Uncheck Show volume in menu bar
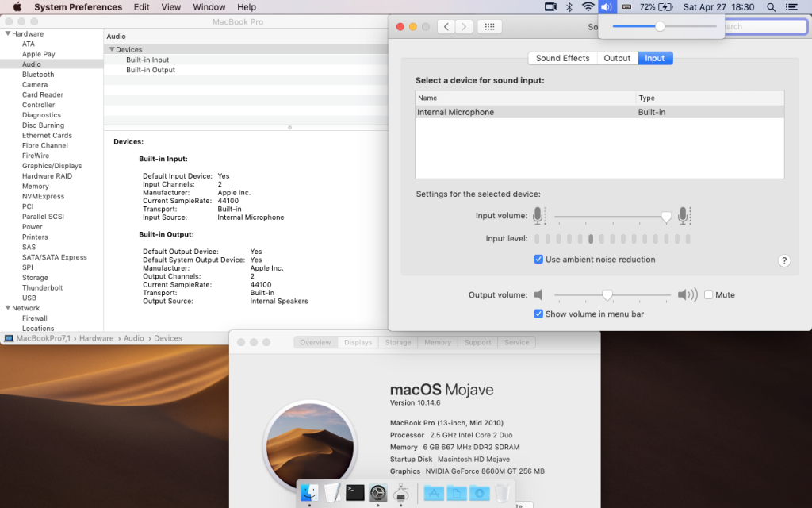The image size is (812, 508). (538, 314)
